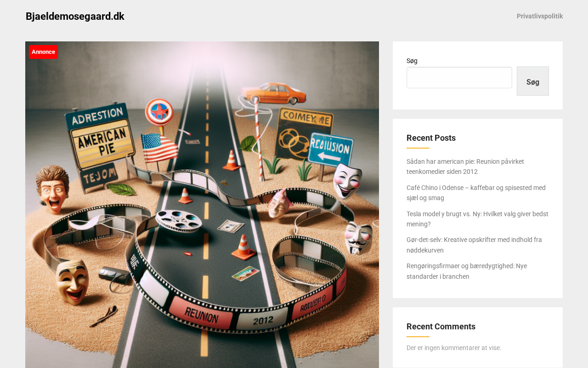Open the Rengøringsfirmaer og bæredygtighed post
Viewport: 588px width, 368px height.
coord(467,271)
